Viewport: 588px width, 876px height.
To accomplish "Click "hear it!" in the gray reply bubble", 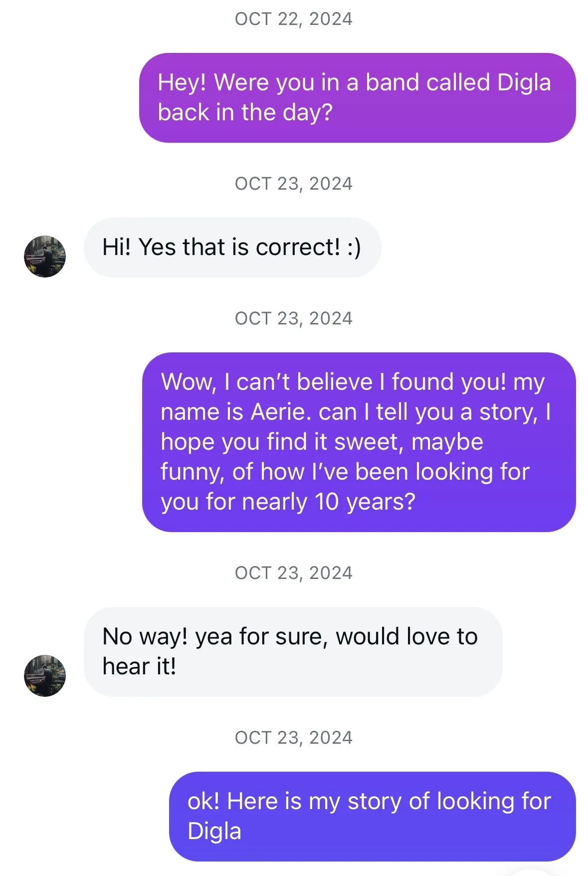I will pyautogui.click(x=139, y=667).
